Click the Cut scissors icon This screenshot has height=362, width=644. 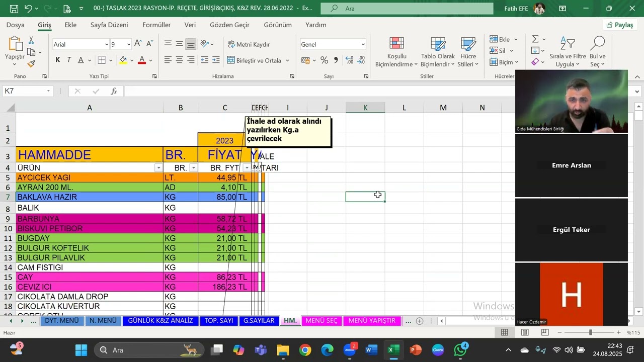coord(31,40)
